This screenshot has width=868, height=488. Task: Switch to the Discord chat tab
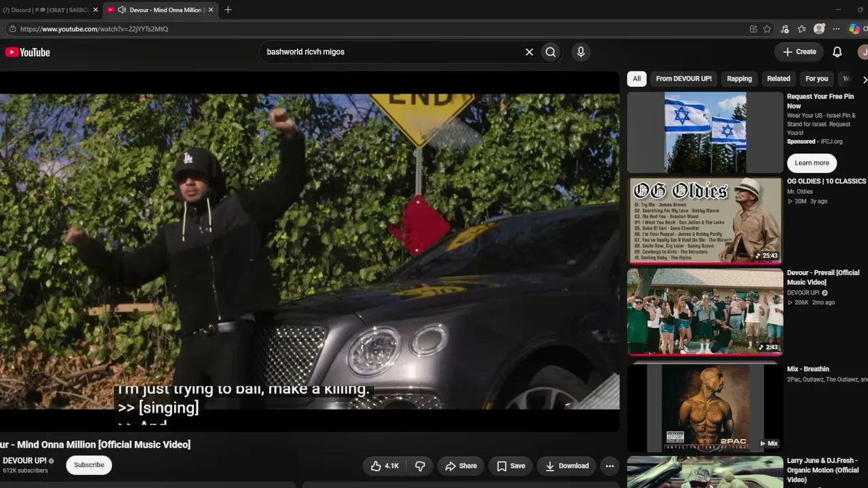pos(45,10)
